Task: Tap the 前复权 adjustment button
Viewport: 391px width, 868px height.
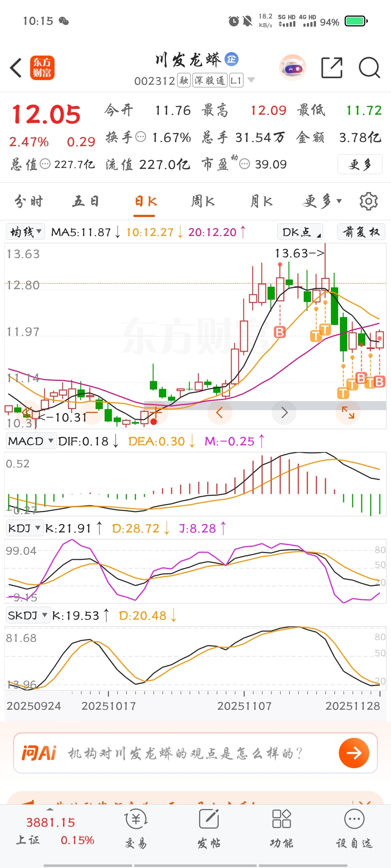Action: tap(361, 232)
